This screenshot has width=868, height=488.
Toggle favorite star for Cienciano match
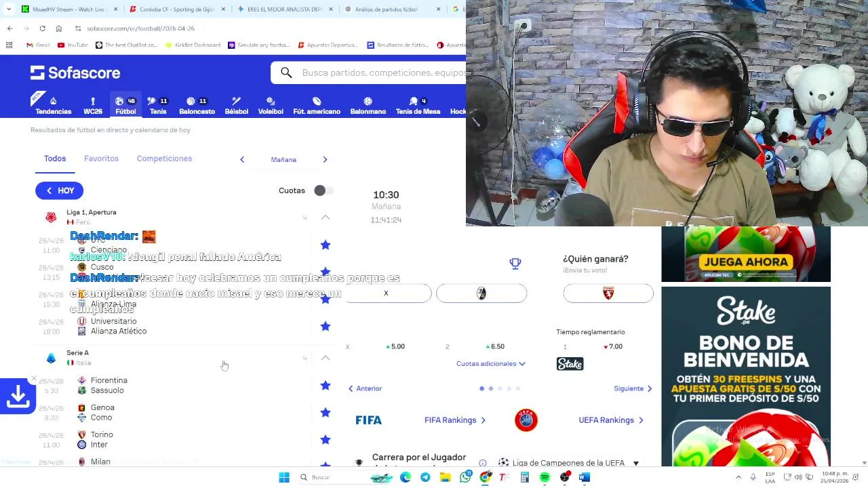click(x=325, y=245)
